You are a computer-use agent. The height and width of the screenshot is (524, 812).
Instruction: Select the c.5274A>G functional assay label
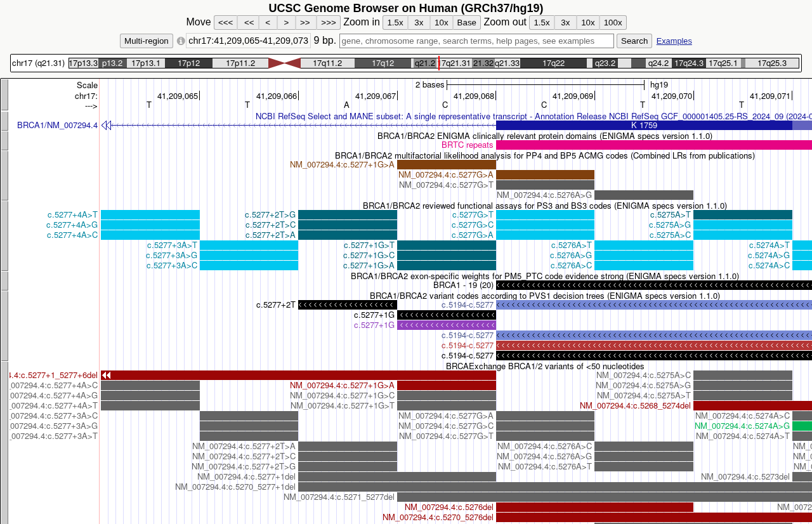click(x=769, y=255)
